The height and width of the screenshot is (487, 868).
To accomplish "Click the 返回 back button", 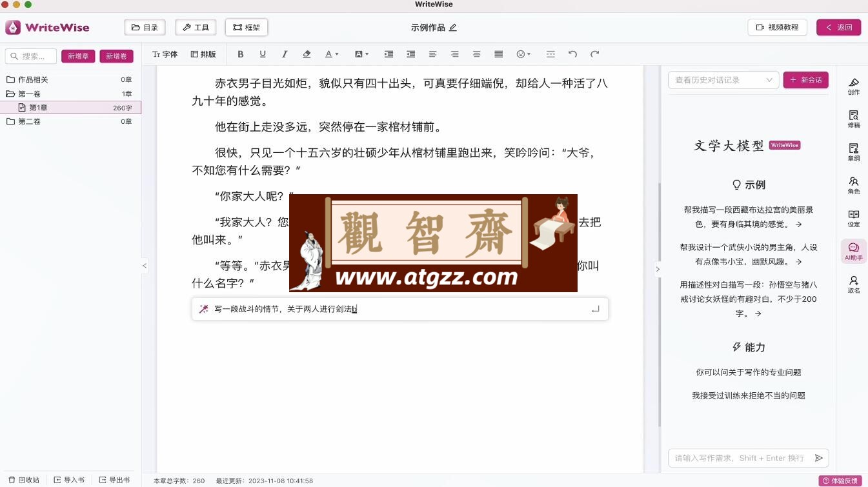I will [x=838, y=27].
